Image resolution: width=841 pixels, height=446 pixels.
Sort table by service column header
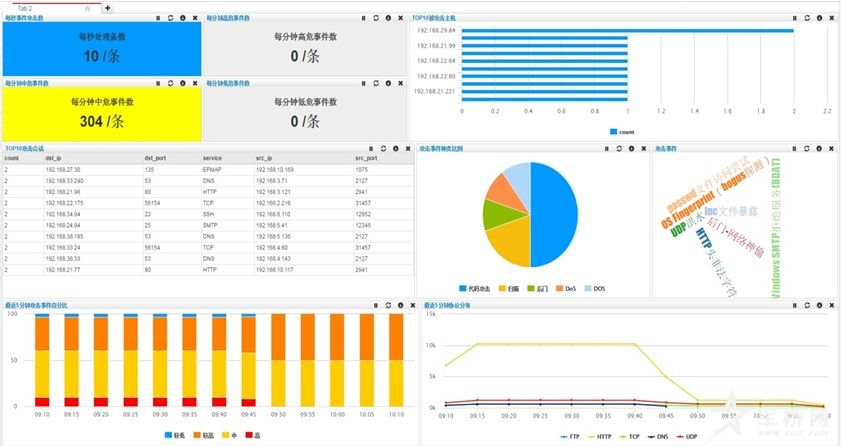tap(212, 158)
